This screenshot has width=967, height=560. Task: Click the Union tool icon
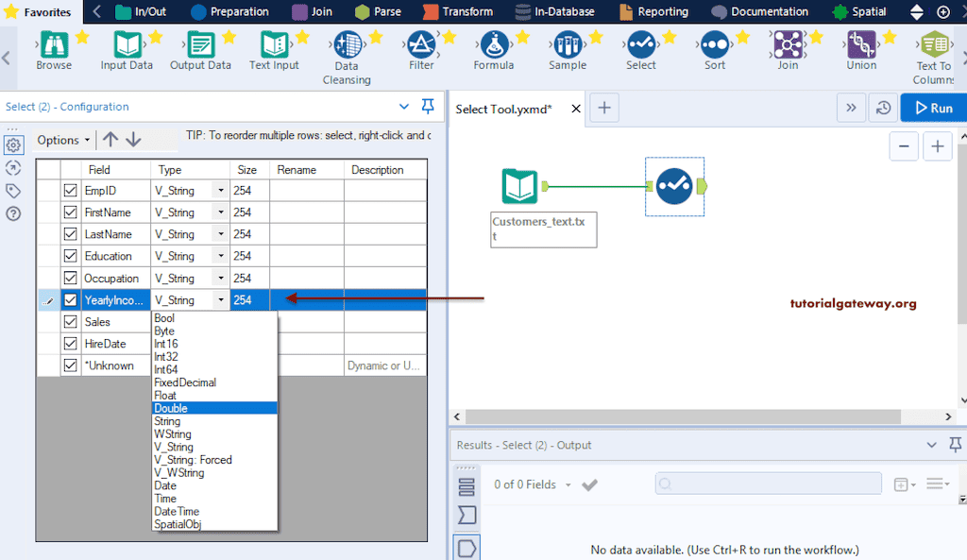(x=860, y=44)
